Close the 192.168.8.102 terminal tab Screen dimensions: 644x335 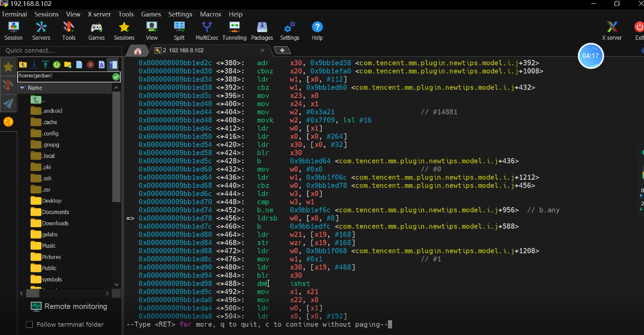click(x=262, y=51)
